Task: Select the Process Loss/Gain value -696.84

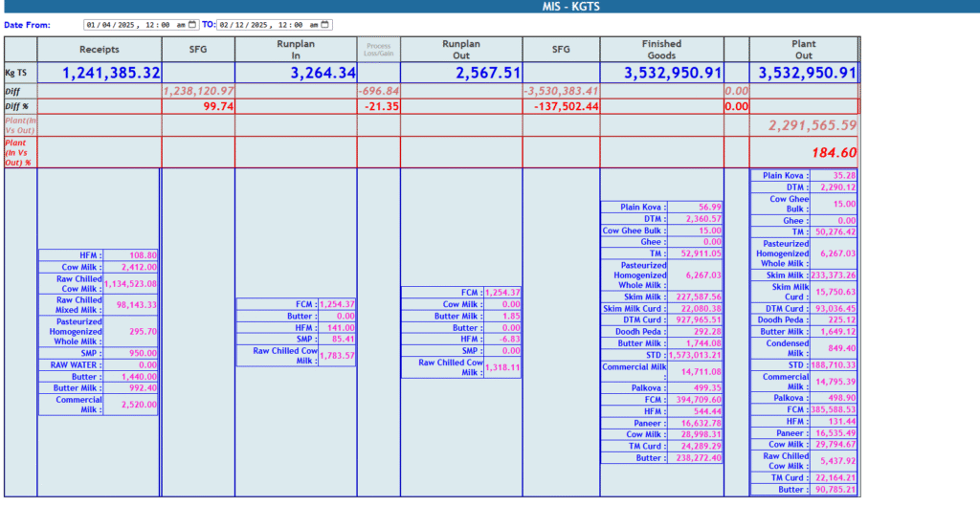Action: [x=379, y=91]
